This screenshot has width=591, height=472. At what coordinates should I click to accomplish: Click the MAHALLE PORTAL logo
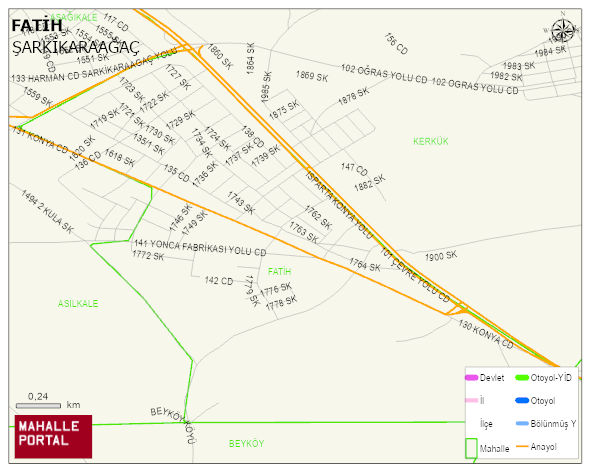click(x=54, y=437)
